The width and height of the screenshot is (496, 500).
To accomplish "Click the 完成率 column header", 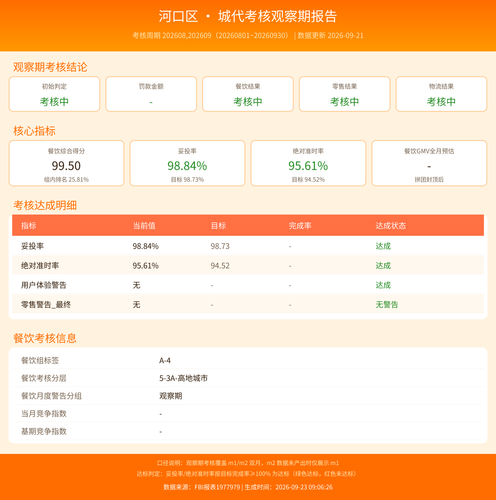I will [x=300, y=226].
